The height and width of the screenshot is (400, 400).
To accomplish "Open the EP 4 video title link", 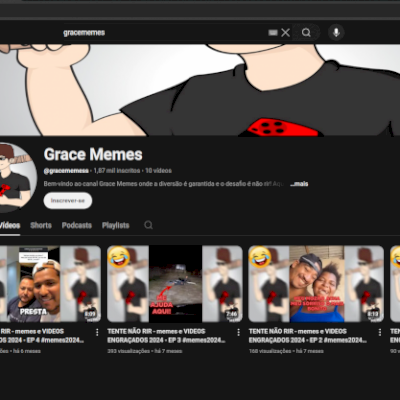I will click(42, 336).
